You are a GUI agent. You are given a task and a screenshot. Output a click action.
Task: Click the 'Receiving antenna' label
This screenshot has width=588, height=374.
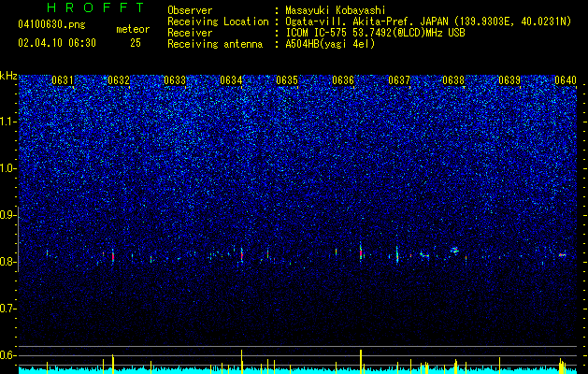(x=215, y=44)
